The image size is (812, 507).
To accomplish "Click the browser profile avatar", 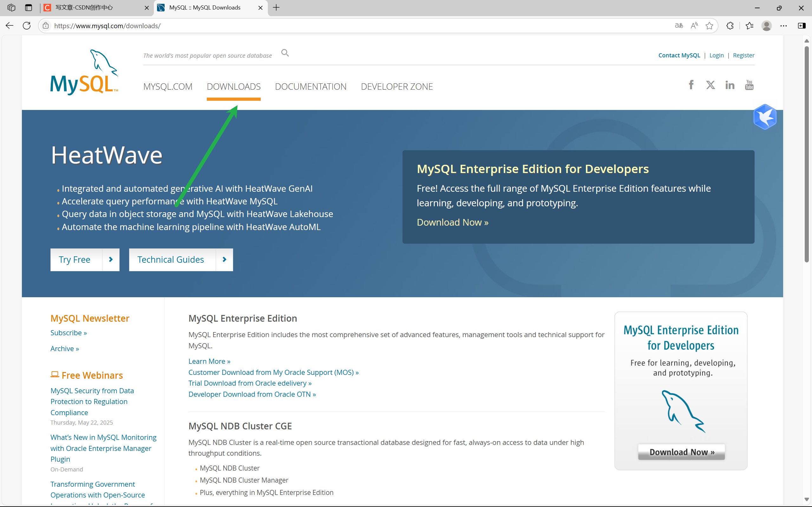I will pyautogui.click(x=767, y=25).
